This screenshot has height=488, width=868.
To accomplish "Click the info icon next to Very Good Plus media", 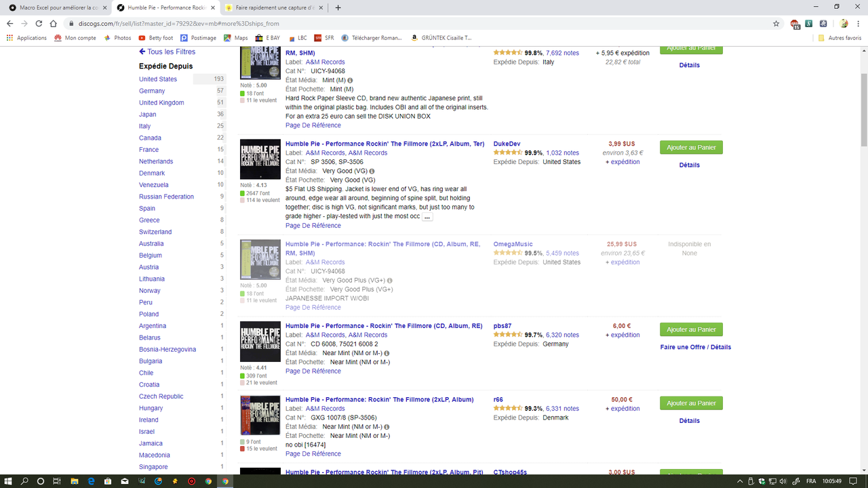I will pos(390,280).
